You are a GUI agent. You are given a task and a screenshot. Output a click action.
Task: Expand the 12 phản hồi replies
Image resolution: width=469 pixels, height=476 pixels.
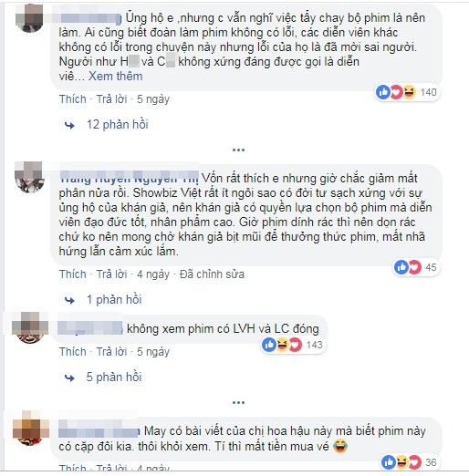[x=118, y=125]
